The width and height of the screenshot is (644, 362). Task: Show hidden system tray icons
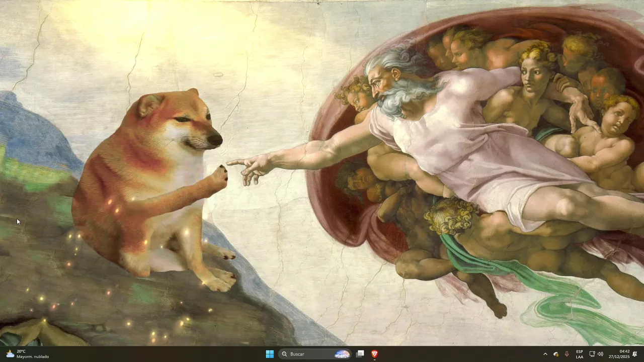pyautogui.click(x=545, y=354)
